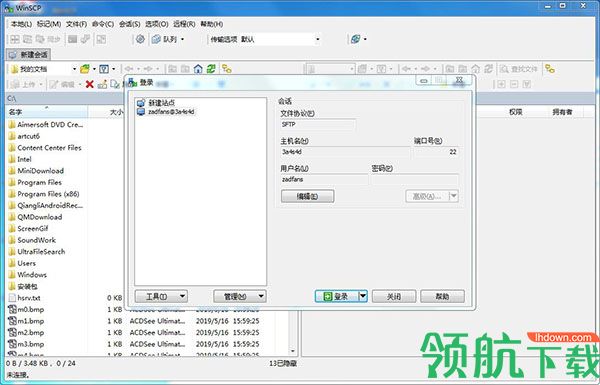600x385 pixels.
Task: Open the 工具 Tools button in dialog
Action: pyautogui.click(x=161, y=296)
